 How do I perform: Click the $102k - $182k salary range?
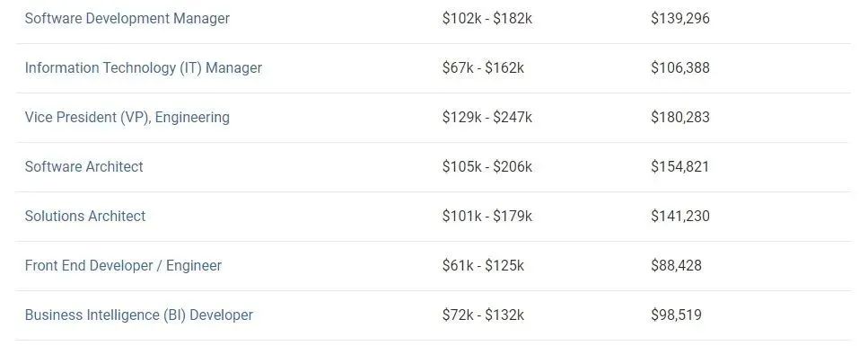pyautogui.click(x=487, y=18)
